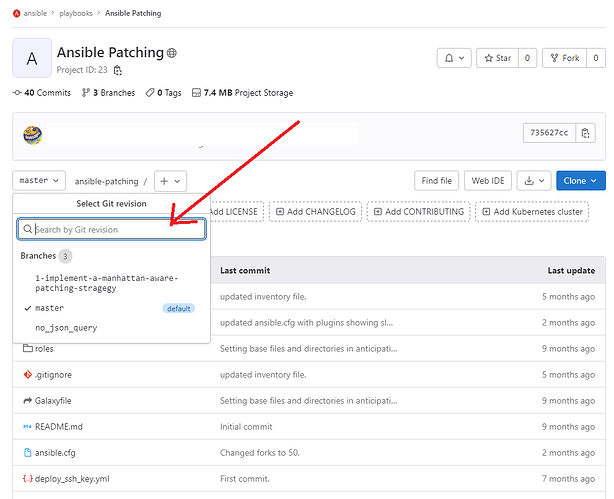Open the Ansible Patching breadcrumb link
The width and height of the screenshot is (614, 499).
(x=133, y=13)
